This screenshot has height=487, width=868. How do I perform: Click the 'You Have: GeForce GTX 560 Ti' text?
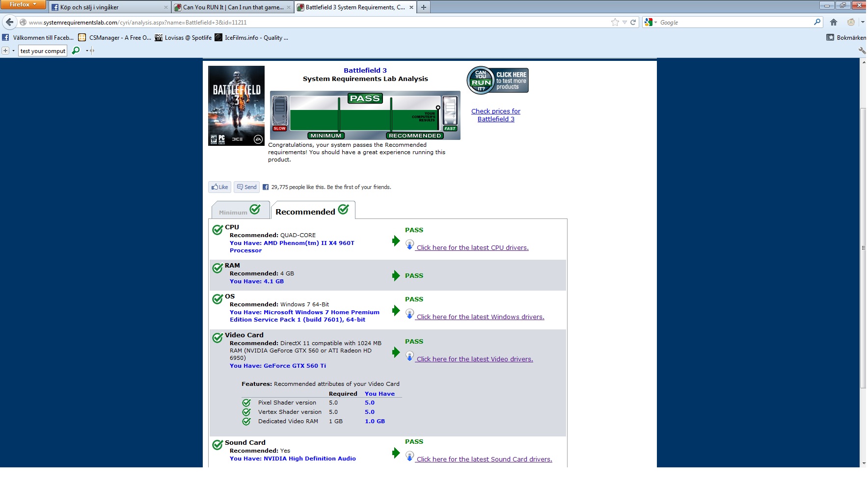tap(278, 366)
